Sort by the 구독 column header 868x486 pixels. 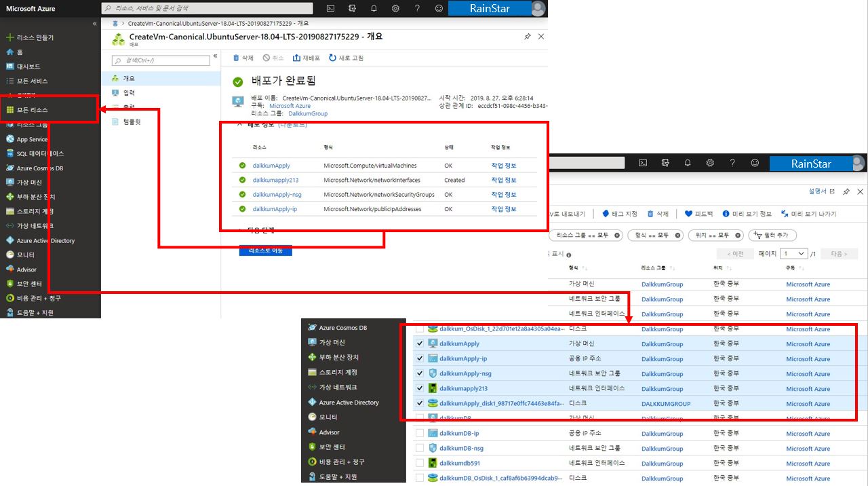(791, 268)
